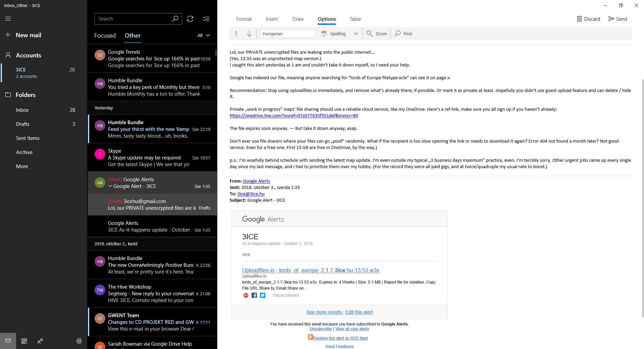Show More folders
The height and width of the screenshot is (349, 644).
[44, 166]
